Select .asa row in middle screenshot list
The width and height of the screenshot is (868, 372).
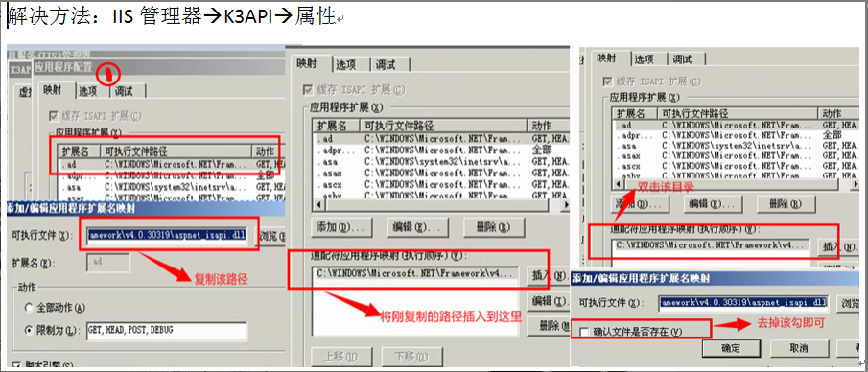coord(440,162)
